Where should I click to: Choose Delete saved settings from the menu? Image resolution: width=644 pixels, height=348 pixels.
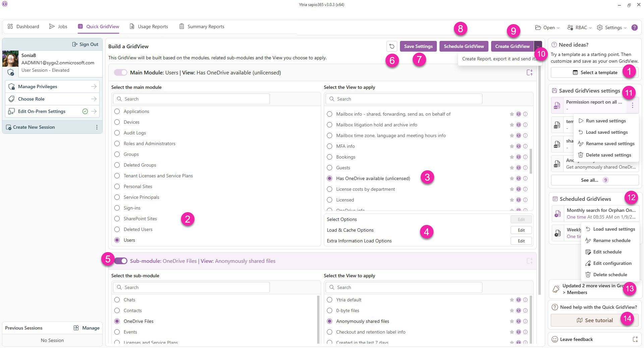tap(608, 155)
